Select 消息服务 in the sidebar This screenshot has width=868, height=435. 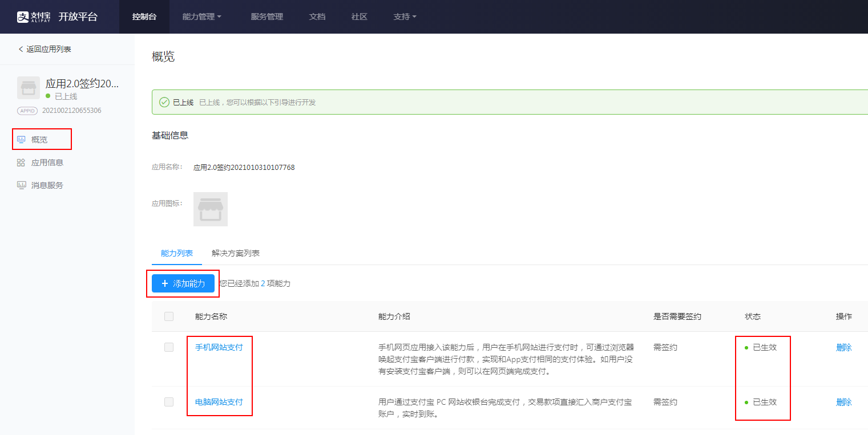click(x=47, y=185)
